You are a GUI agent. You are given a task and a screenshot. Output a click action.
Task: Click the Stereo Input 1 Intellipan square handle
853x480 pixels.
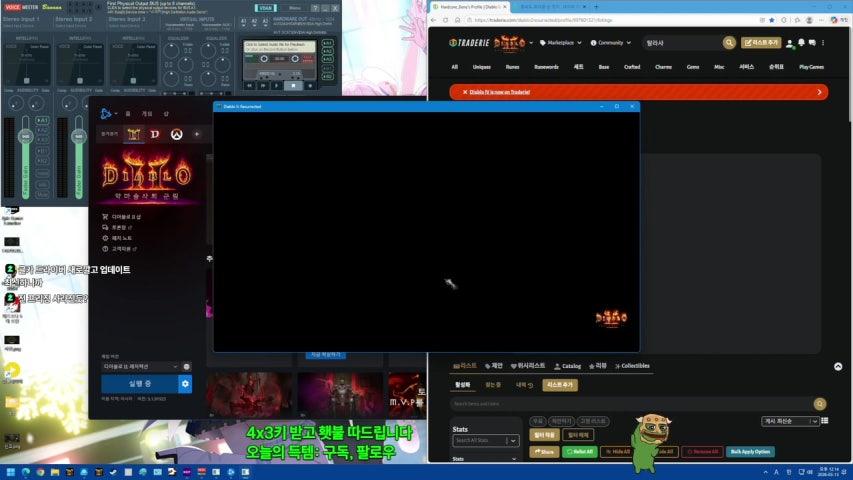[x=27, y=81]
